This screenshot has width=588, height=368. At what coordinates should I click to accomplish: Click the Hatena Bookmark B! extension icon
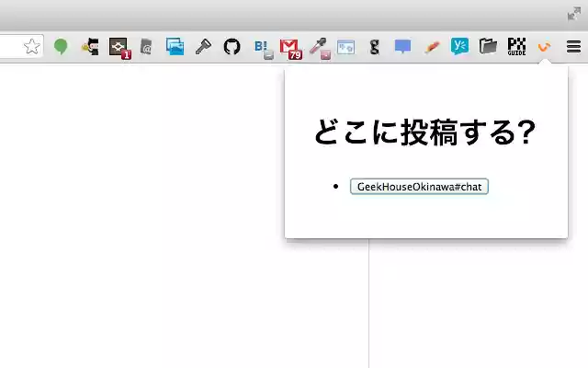click(x=263, y=49)
